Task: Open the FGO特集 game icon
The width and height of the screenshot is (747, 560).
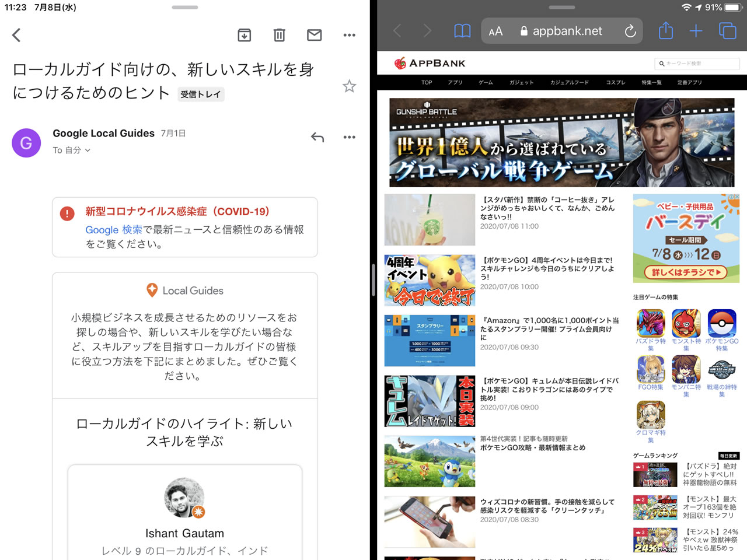Action: click(651, 369)
